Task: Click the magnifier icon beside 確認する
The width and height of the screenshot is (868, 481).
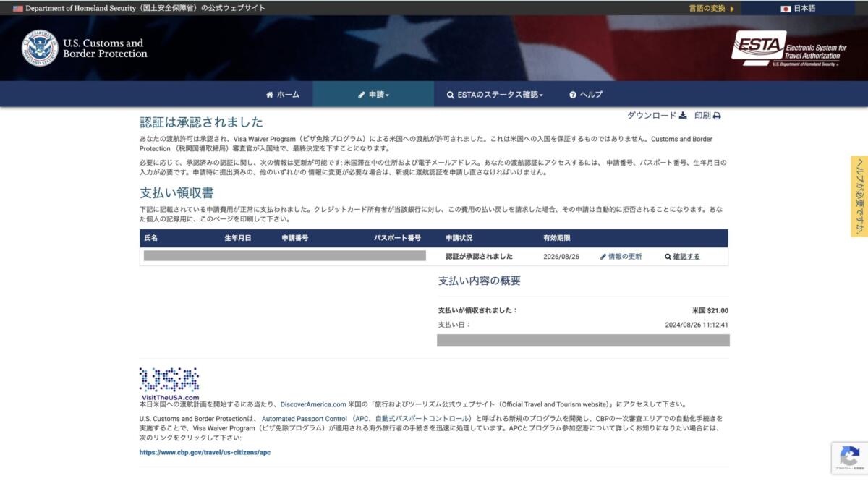Action: (x=668, y=257)
